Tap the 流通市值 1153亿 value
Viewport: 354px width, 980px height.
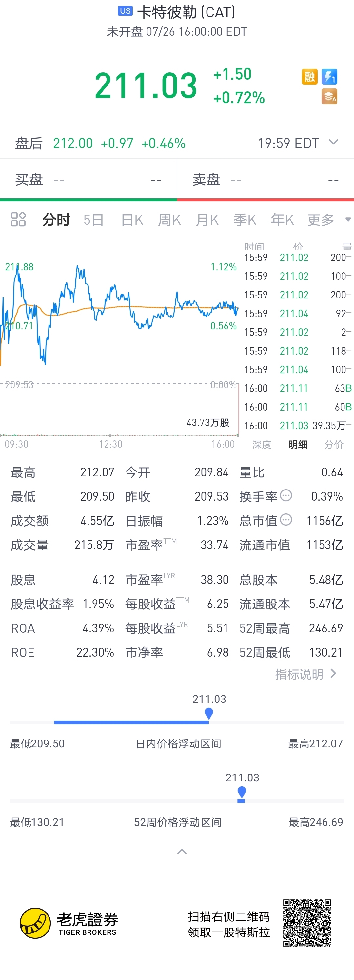[325, 545]
